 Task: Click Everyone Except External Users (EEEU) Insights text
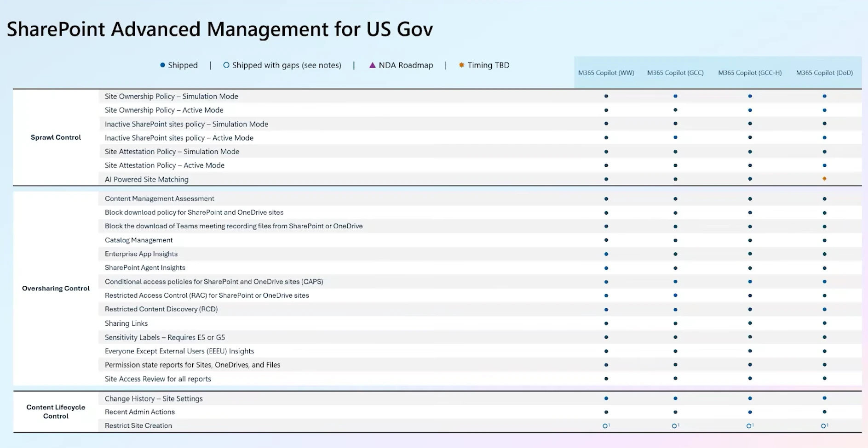pos(179,351)
